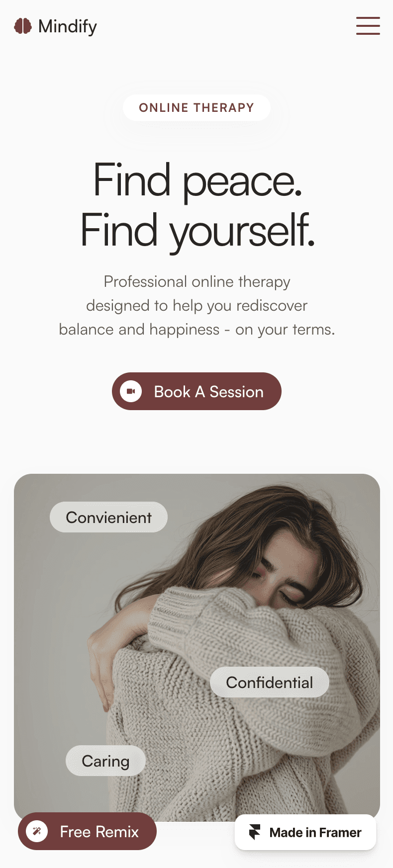Viewport: 393px width, 868px height.
Task: Click the "Find peace." headline line
Action: point(197,181)
